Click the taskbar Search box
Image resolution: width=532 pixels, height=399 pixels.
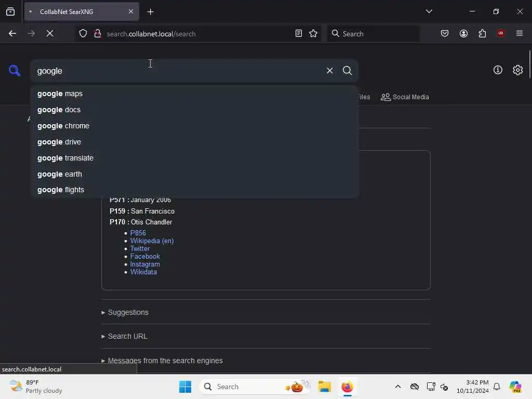point(255,387)
